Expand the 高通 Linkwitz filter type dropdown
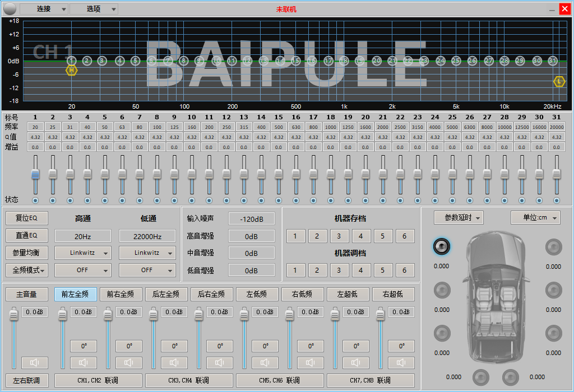Screen dimensions: 574x392 83,253
